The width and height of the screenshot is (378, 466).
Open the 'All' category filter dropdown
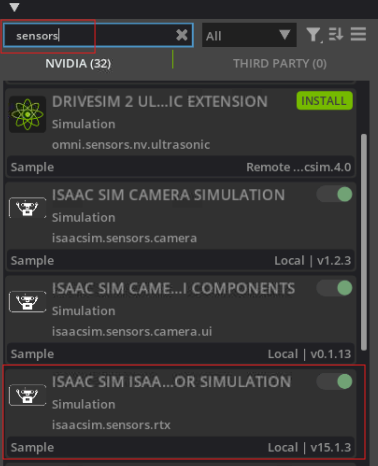[249, 35]
